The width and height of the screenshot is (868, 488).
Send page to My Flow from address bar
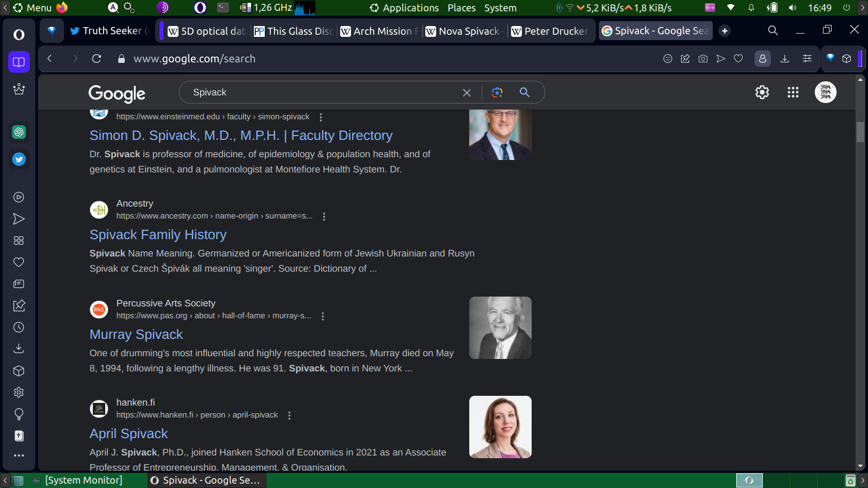[x=721, y=59]
